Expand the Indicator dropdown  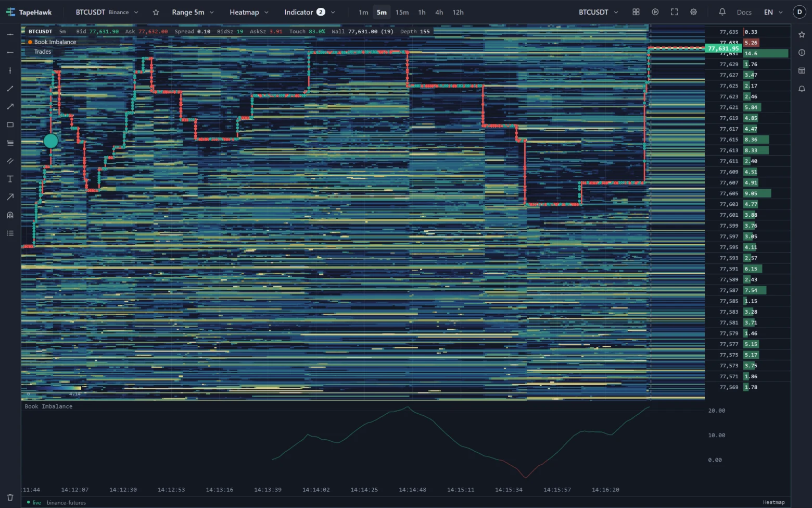tap(309, 12)
